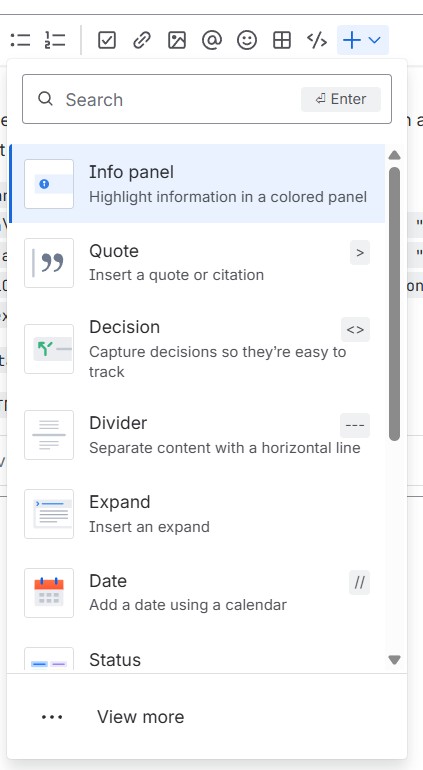
Task: Click the '//' shortcut badge on Date
Action: pyautogui.click(x=360, y=583)
